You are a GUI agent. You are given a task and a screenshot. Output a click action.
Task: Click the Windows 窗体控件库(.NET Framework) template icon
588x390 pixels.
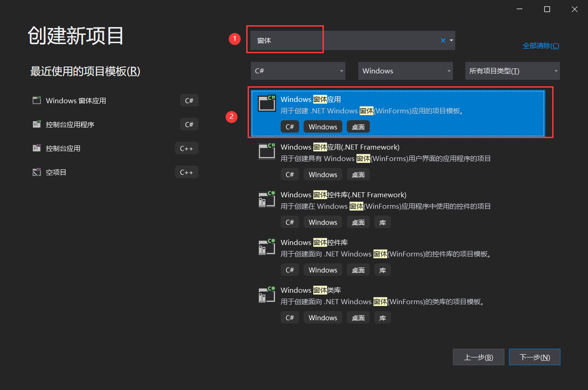pyautogui.click(x=266, y=199)
